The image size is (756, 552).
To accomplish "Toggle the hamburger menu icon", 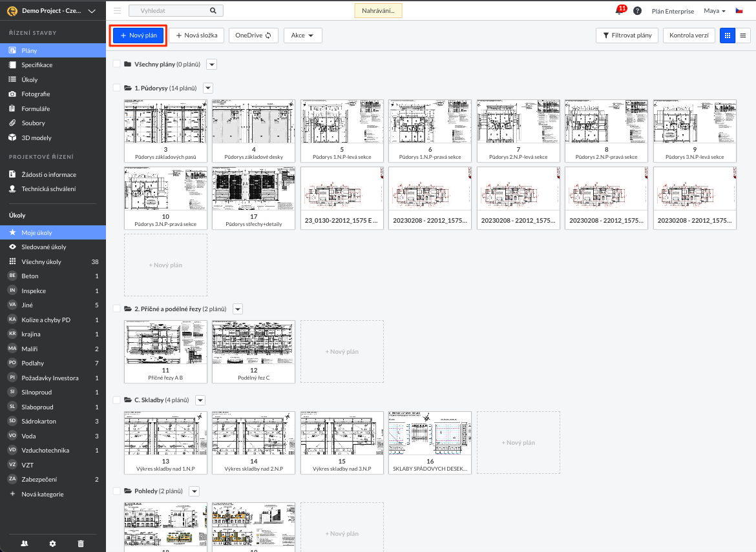I will (117, 10).
